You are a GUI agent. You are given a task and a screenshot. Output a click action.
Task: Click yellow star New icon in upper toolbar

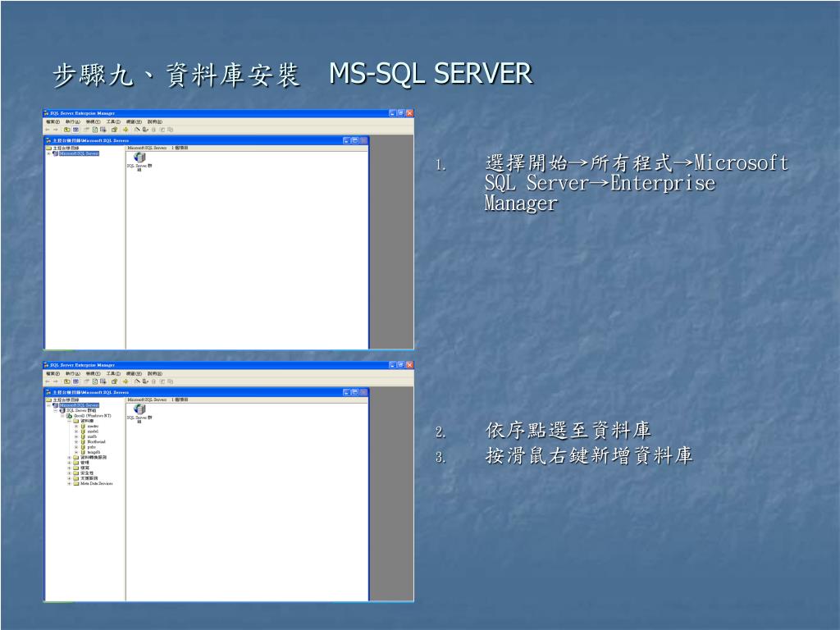pyautogui.click(x=126, y=130)
